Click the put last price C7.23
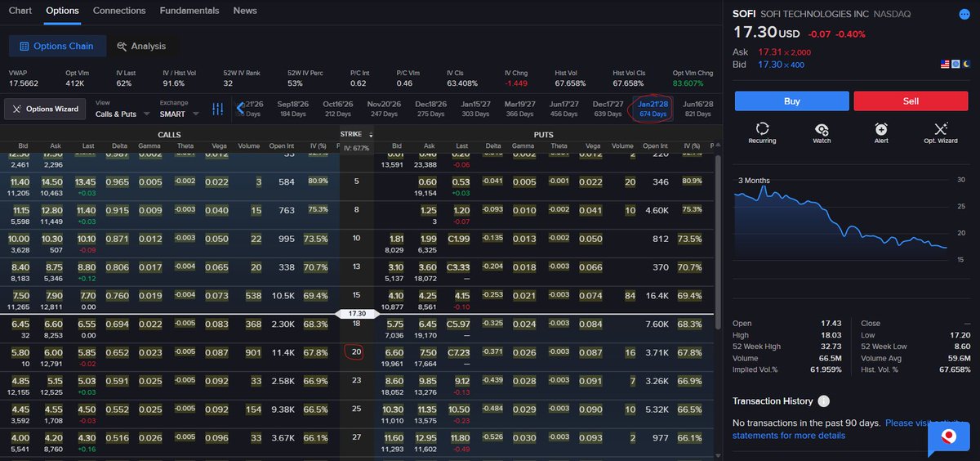The height and width of the screenshot is (461, 980). click(461, 352)
